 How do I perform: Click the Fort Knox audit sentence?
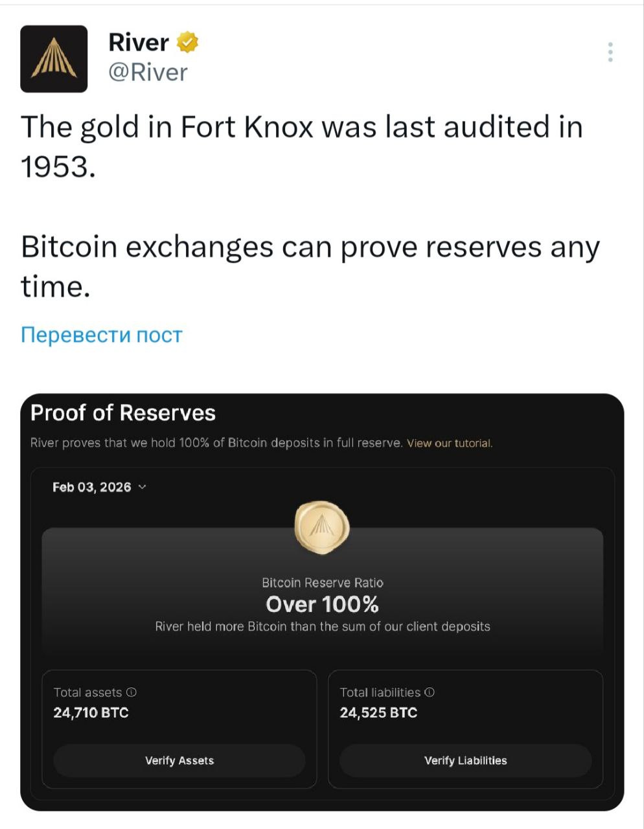coord(301,146)
